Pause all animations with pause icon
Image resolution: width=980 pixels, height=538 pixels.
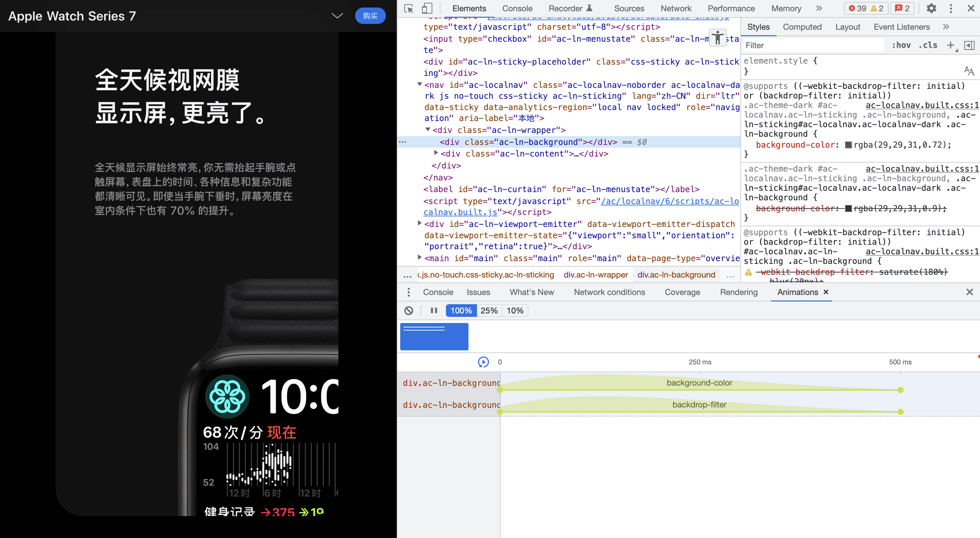pyautogui.click(x=434, y=311)
